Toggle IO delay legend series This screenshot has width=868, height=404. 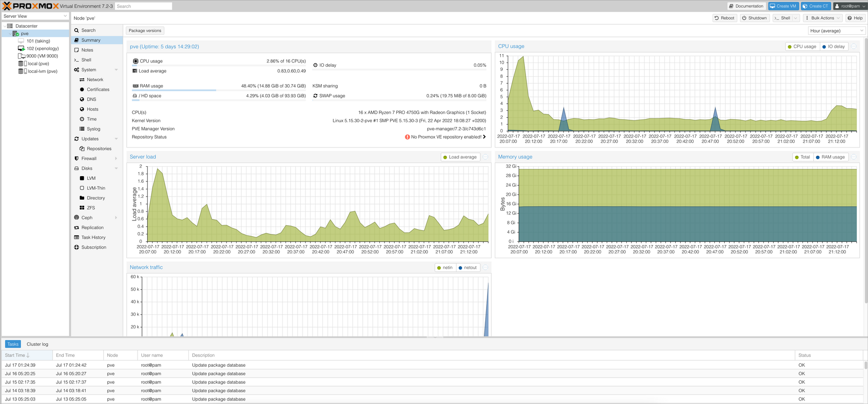pyautogui.click(x=833, y=46)
